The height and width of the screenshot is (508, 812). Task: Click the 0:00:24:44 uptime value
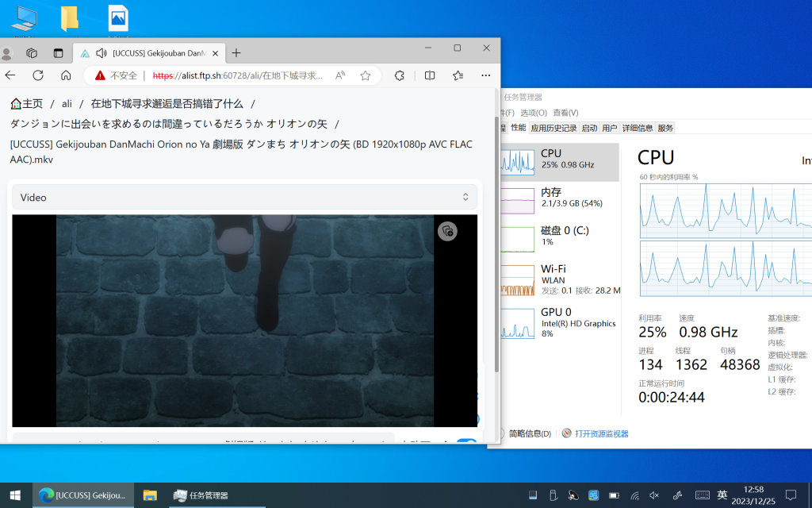pos(672,398)
